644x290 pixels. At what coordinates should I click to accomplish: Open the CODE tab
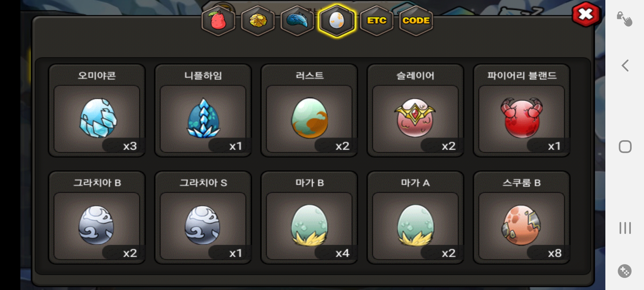coord(416,21)
